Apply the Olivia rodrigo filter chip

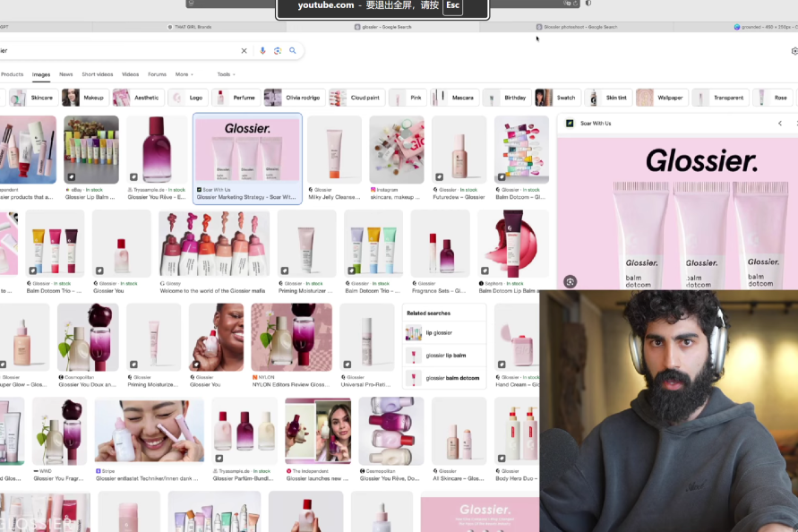[294, 98]
